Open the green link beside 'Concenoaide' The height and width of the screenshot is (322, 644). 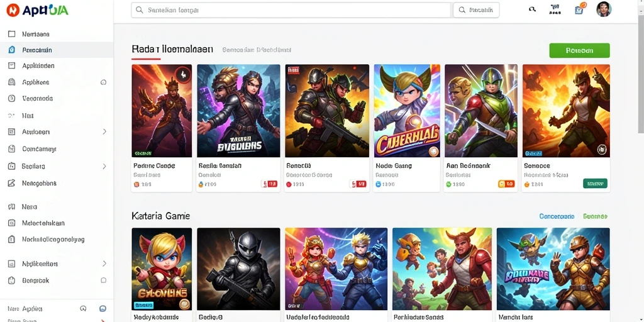click(595, 216)
